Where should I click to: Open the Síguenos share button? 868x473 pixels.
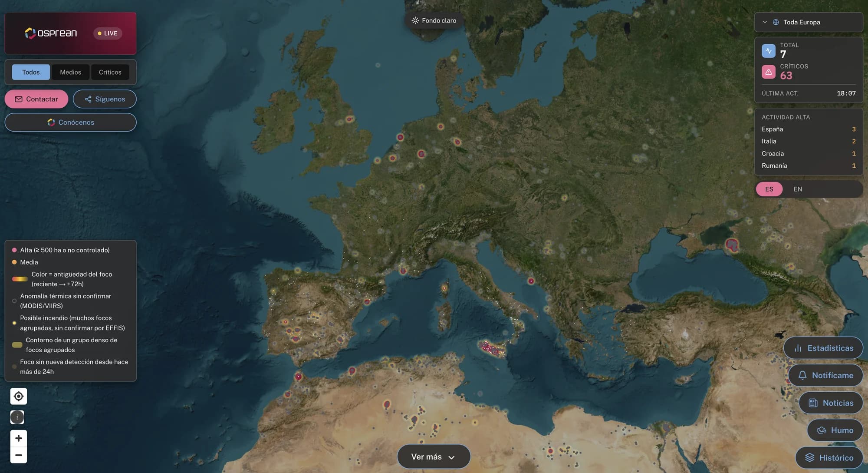tap(105, 99)
